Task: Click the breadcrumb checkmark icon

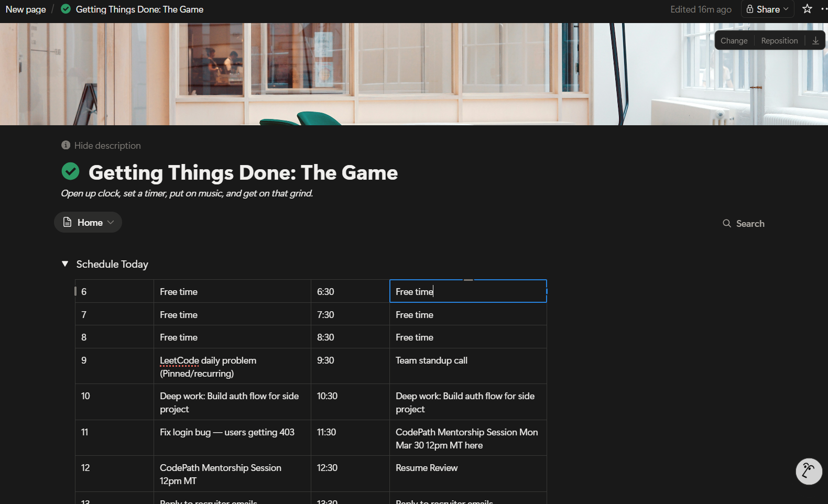Action: click(x=66, y=9)
